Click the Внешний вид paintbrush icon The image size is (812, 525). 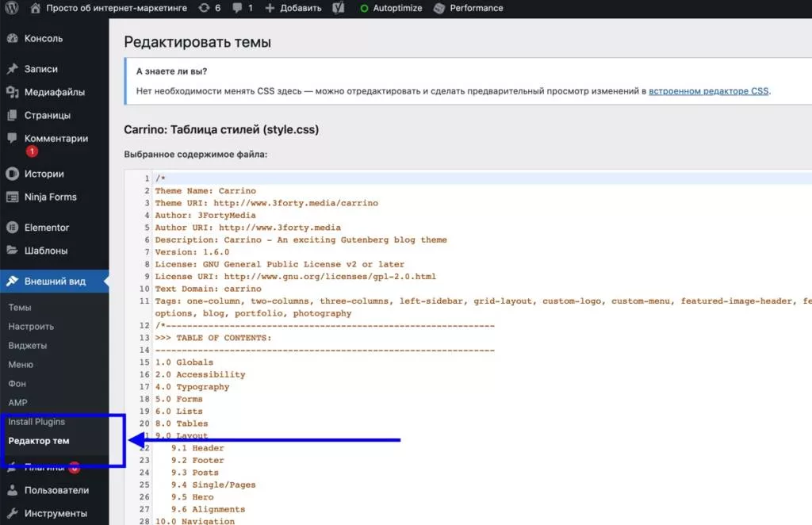coord(13,282)
